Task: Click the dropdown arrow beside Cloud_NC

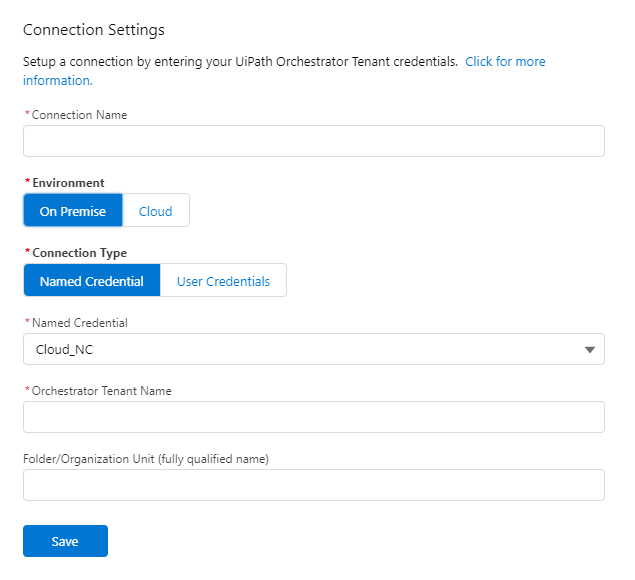Action: coord(589,349)
